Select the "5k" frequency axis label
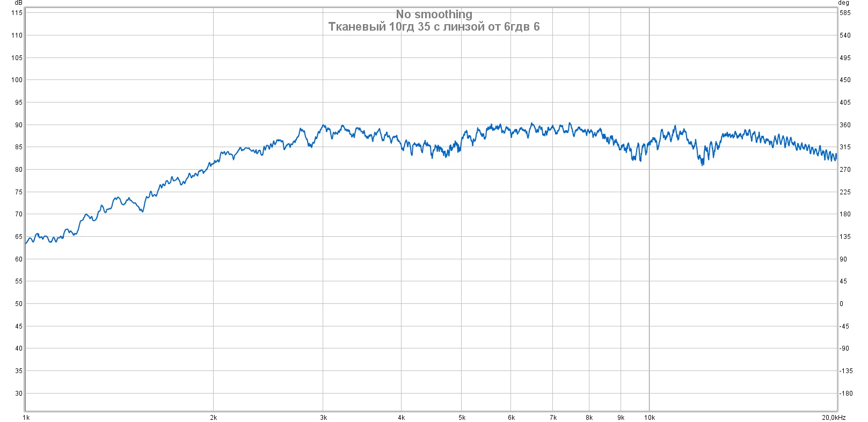This screenshot has width=868, height=422. pos(462,418)
